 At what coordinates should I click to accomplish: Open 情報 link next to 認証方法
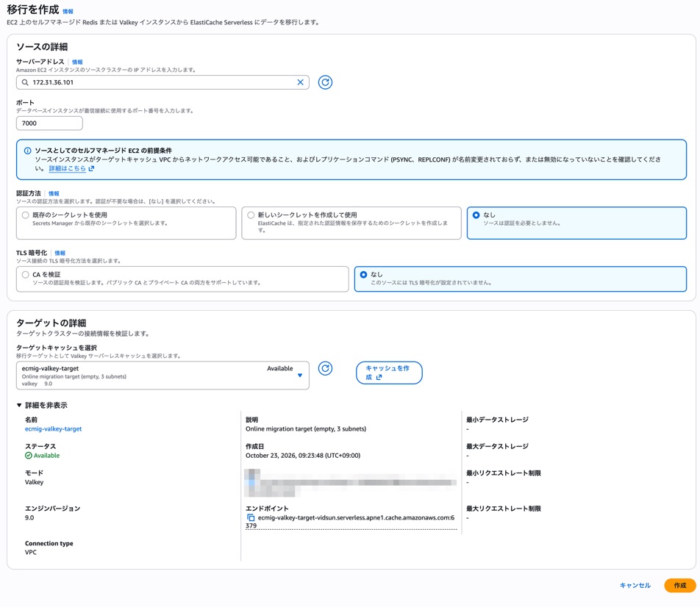pyautogui.click(x=54, y=194)
